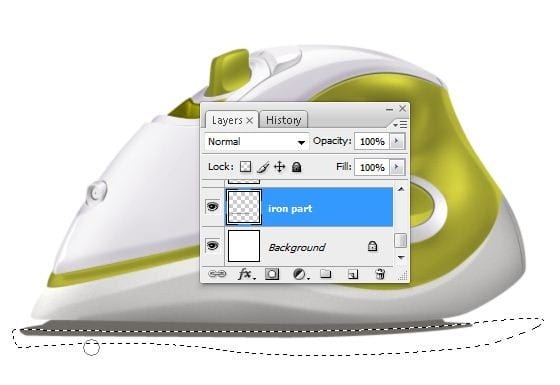
Task: Hide the Background layer
Action: [212, 246]
